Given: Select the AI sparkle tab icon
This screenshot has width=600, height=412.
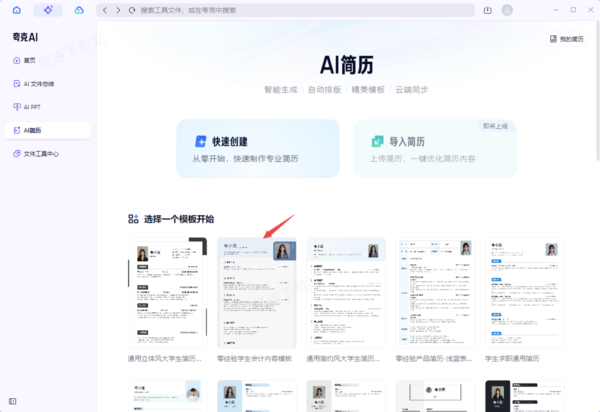Looking at the screenshot, I should [x=48, y=10].
